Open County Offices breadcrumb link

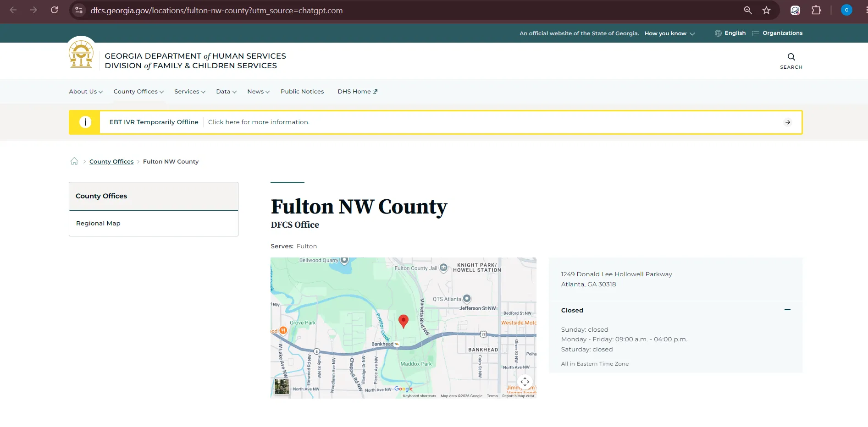click(x=111, y=162)
